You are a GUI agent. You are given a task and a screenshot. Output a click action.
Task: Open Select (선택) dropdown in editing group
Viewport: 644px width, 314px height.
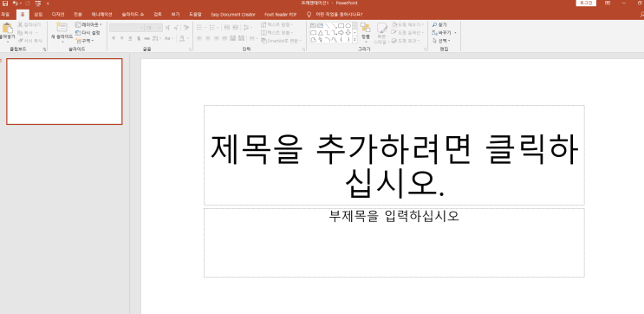pyautogui.click(x=441, y=41)
